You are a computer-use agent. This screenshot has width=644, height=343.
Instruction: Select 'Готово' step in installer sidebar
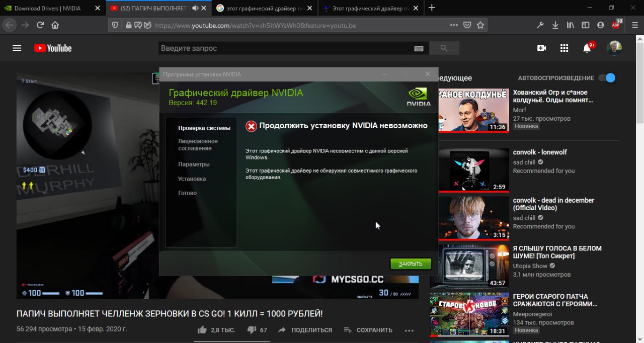[x=187, y=193]
